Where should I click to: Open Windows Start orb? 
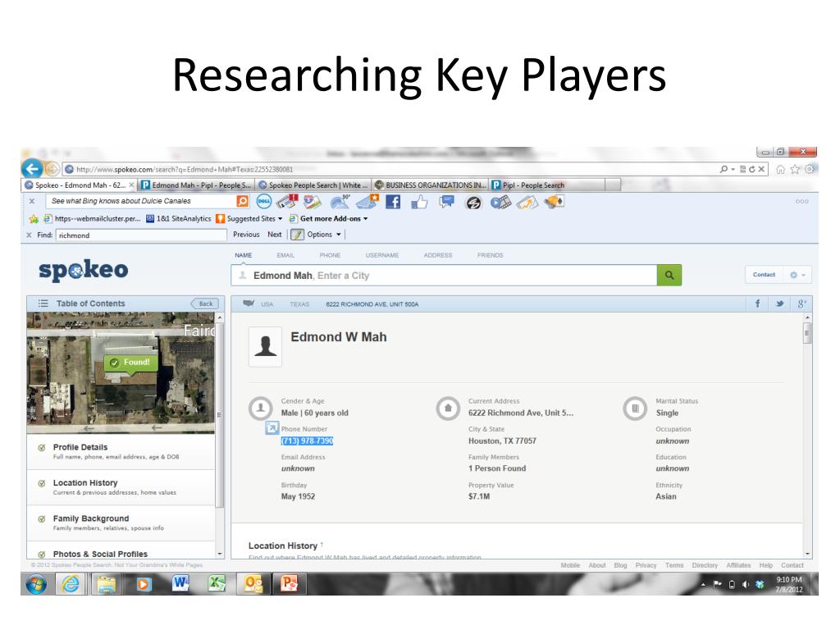[36, 584]
